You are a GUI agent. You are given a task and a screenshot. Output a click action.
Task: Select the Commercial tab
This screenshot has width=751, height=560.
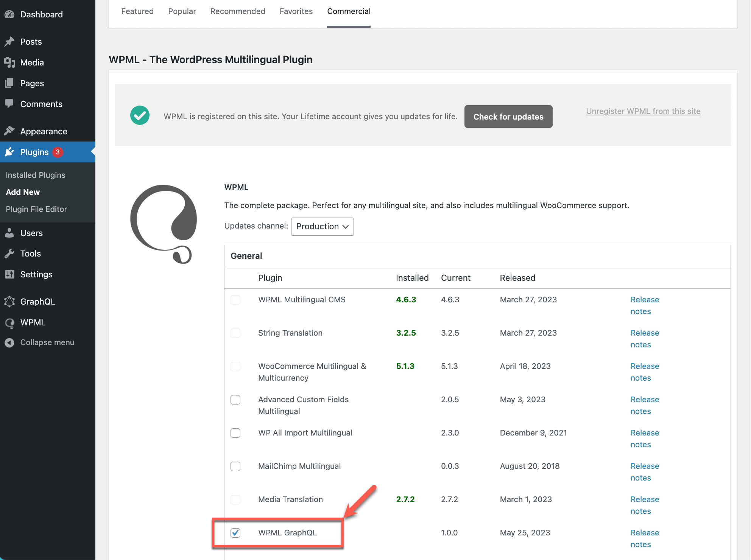point(349,11)
